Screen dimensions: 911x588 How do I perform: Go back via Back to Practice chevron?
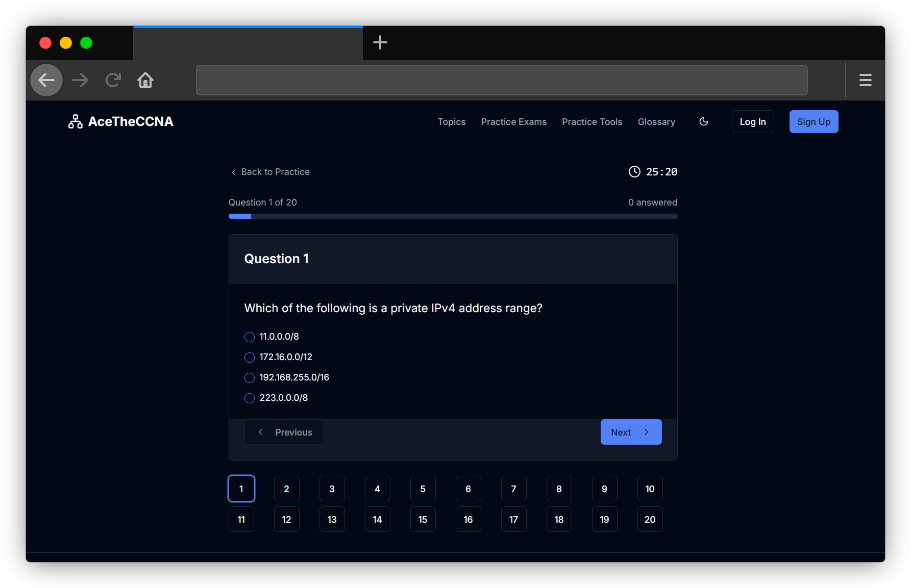[234, 172]
